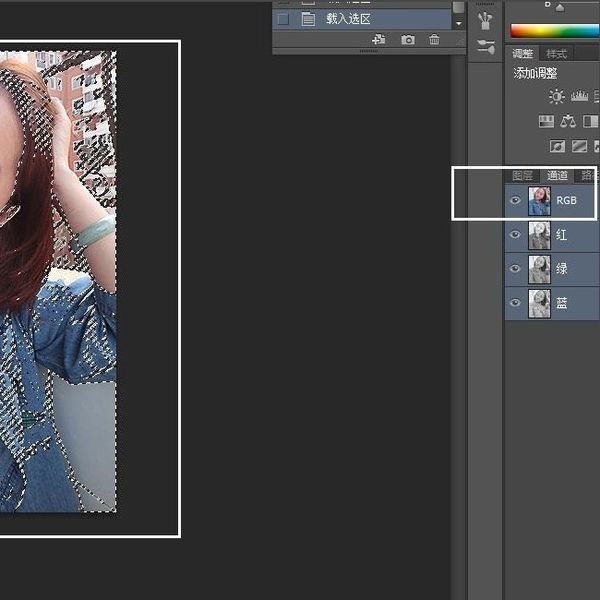
Task: Select the 绿 channel thumbnail
Action: [539, 269]
